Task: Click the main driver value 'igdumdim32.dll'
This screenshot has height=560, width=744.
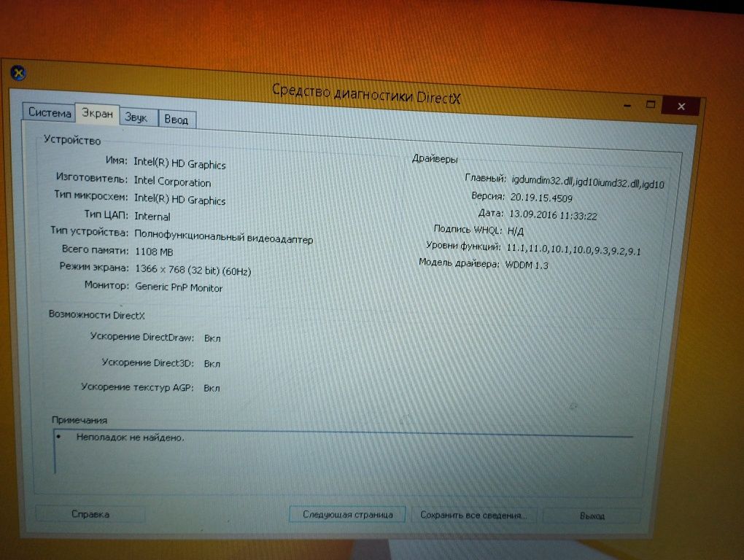Action: coord(543,180)
